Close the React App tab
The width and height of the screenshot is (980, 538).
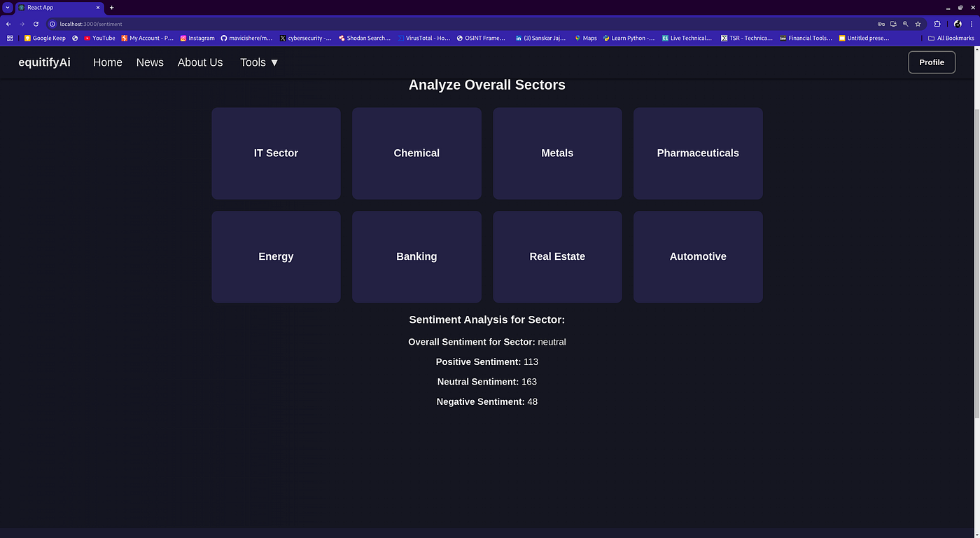[99, 8]
